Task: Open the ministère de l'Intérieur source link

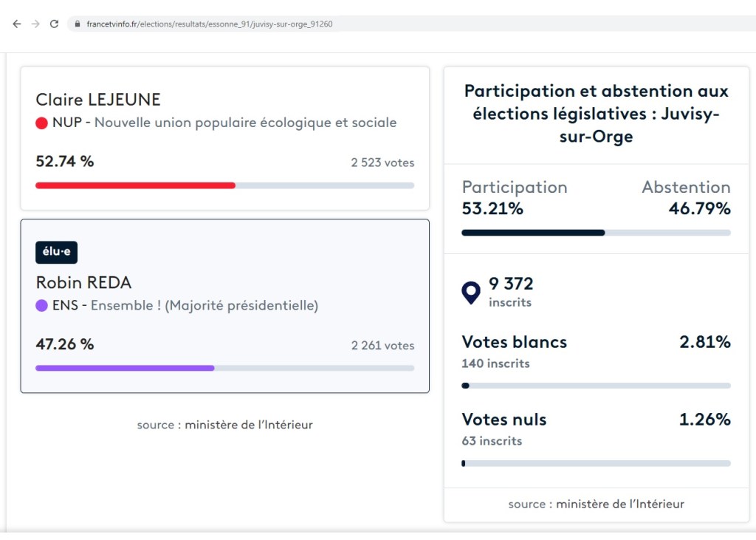Action: pyautogui.click(x=224, y=424)
